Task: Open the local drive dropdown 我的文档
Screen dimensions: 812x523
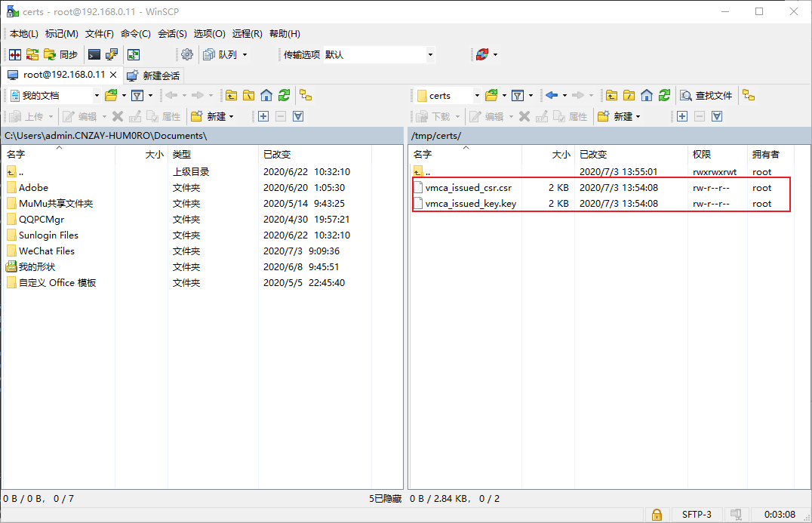Action: click(x=97, y=95)
